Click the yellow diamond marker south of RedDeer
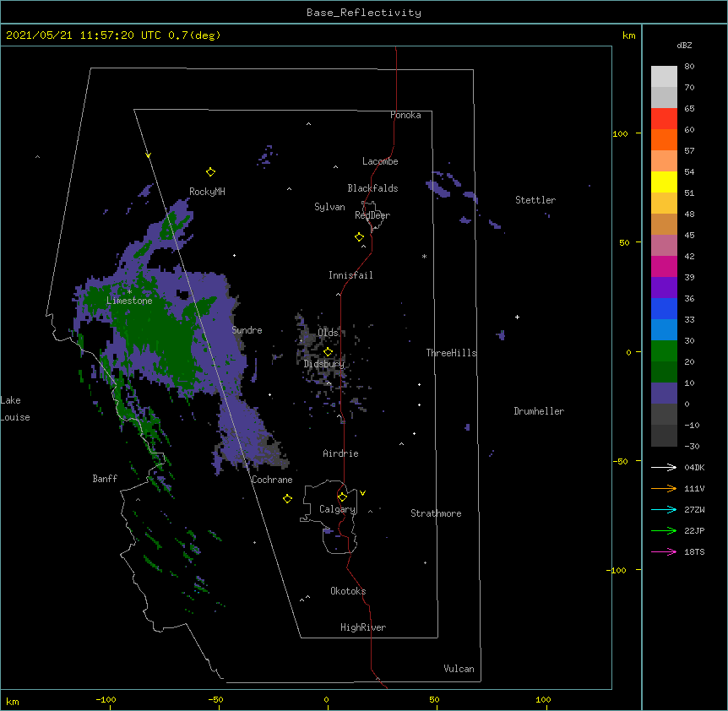Viewport: 728px width, 711px height. tap(359, 237)
